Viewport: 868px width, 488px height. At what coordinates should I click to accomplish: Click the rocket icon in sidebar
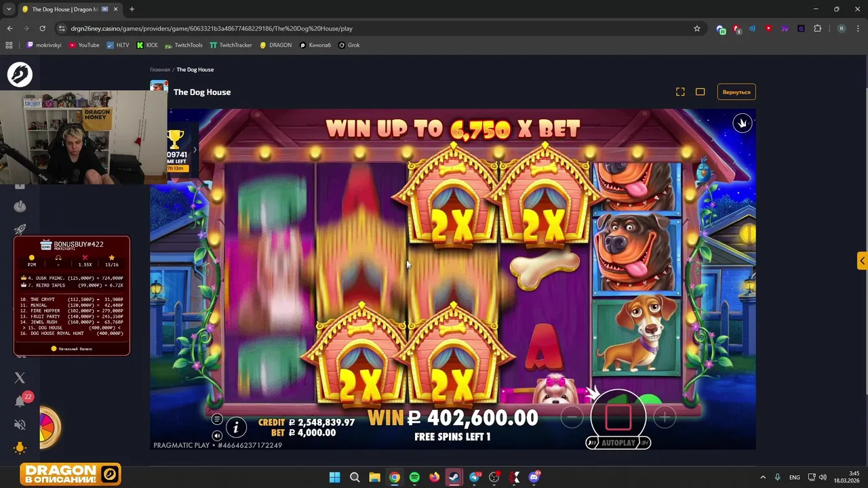[20, 230]
